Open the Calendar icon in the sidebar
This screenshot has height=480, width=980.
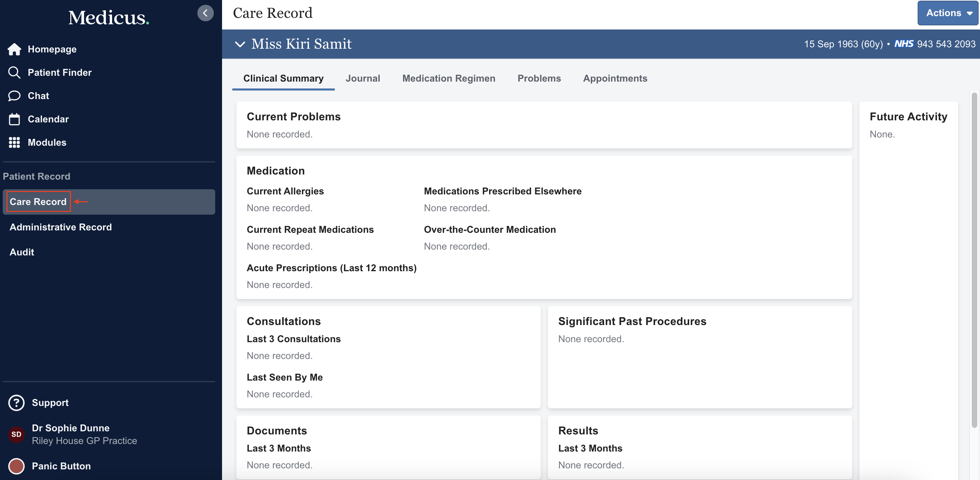[x=14, y=119]
